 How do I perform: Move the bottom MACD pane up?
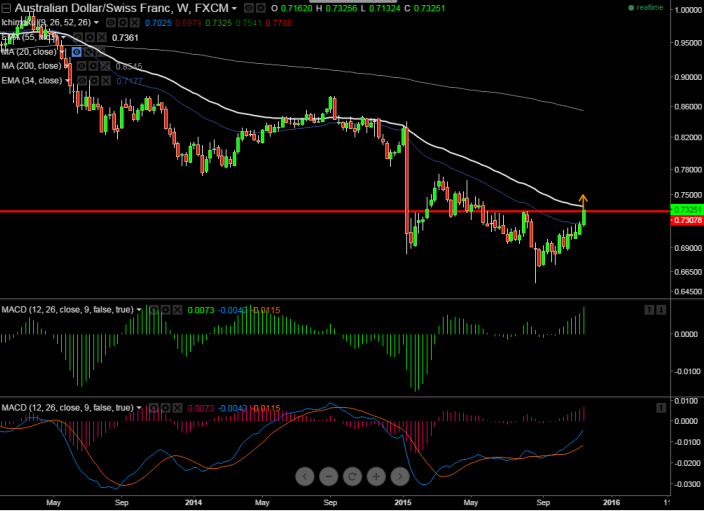(x=661, y=408)
